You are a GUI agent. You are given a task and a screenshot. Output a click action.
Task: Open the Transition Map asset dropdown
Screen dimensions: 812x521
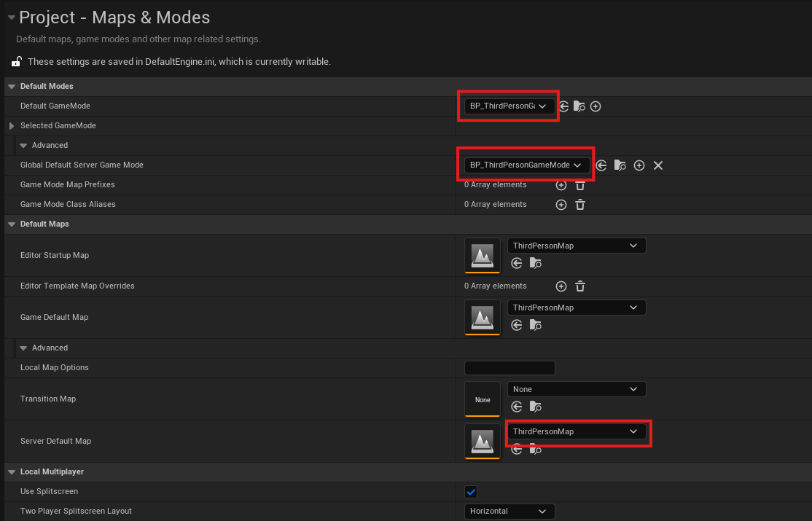pos(576,389)
